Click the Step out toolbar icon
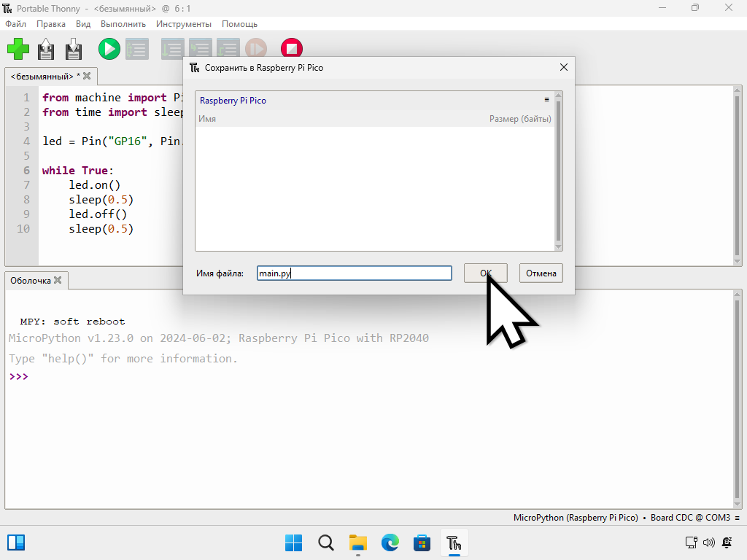 pyautogui.click(x=228, y=49)
